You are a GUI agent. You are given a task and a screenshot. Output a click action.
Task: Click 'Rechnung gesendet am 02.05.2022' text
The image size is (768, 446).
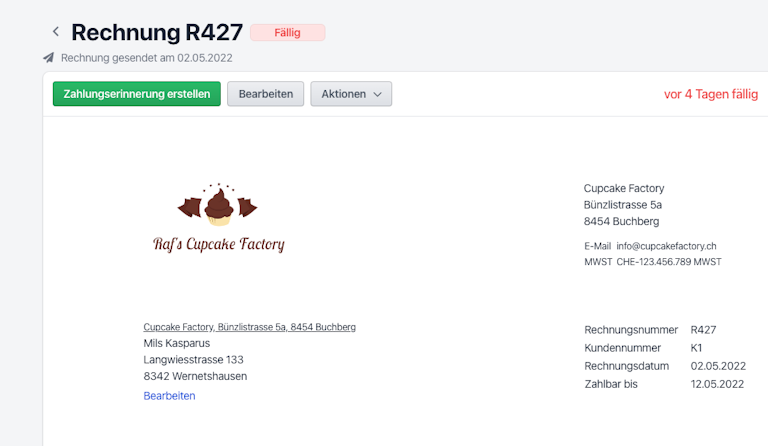(146, 58)
